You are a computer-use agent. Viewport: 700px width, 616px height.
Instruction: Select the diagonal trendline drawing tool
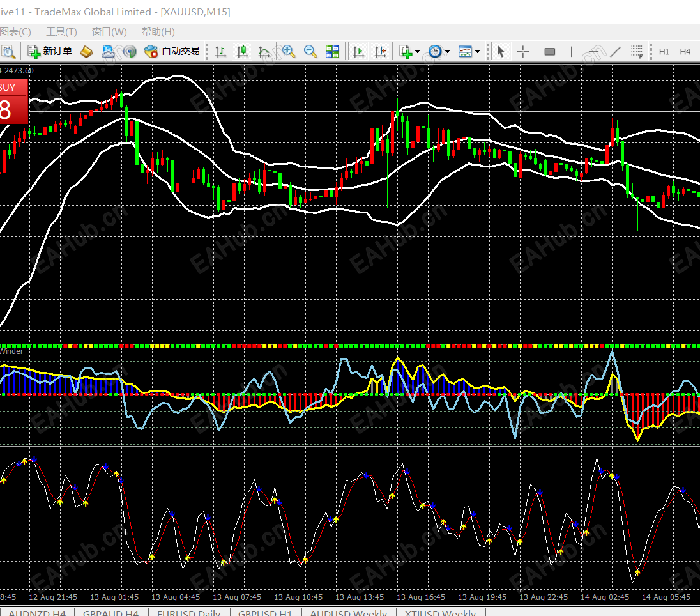coord(615,52)
